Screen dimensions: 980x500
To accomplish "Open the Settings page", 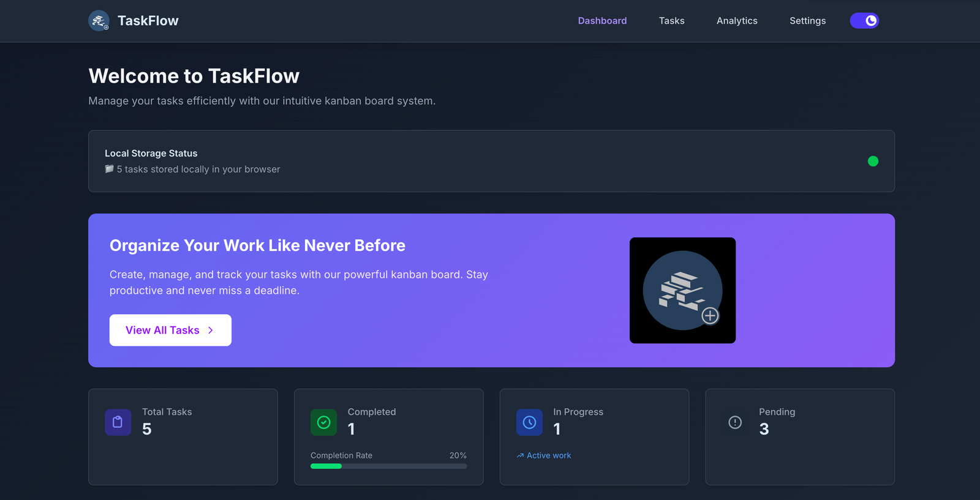I will (x=807, y=21).
